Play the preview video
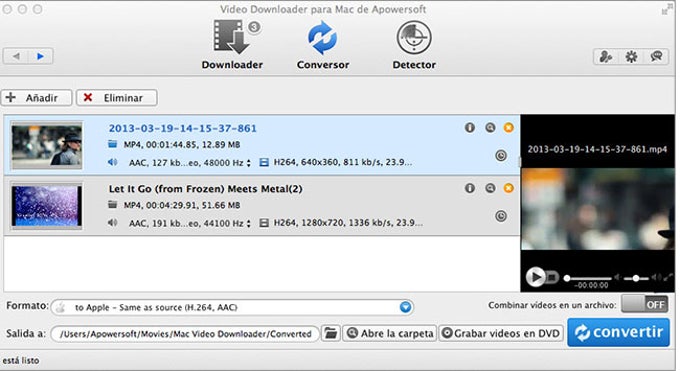Image resolution: width=680 pixels, height=371 pixels. [535, 276]
